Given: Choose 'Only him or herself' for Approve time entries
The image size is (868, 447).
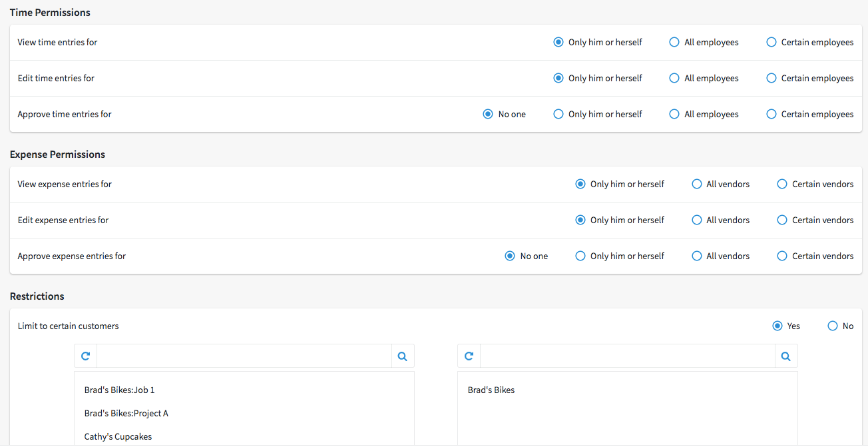Looking at the screenshot, I should [x=558, y=114].
